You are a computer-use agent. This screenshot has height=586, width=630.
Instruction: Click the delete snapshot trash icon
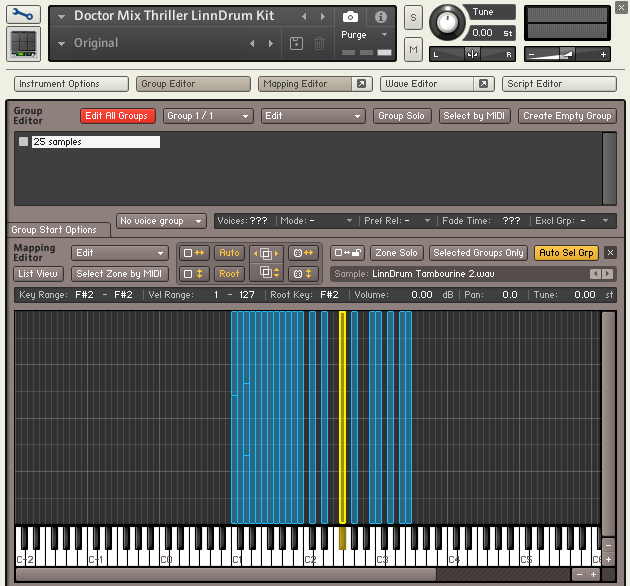point(319,43)
